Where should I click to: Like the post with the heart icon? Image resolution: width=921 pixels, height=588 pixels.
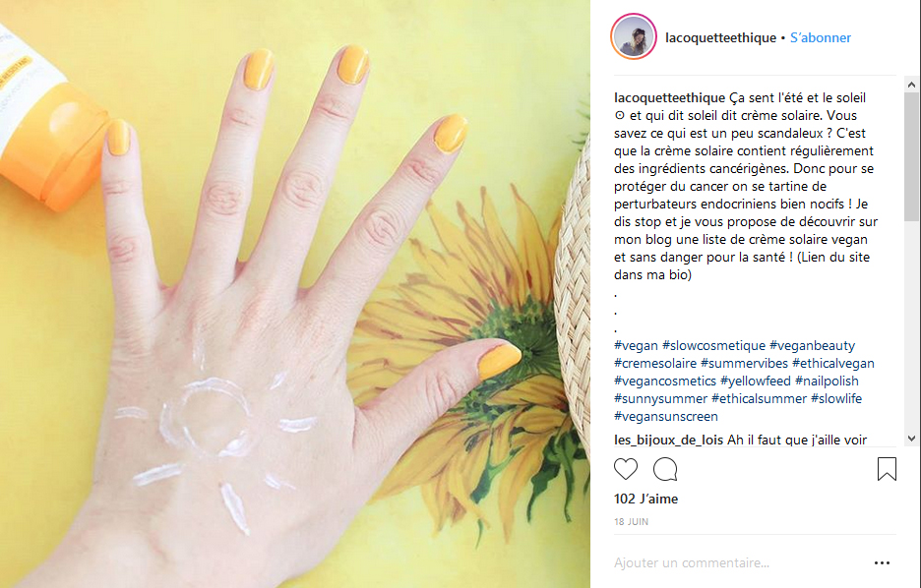[626, 469]
